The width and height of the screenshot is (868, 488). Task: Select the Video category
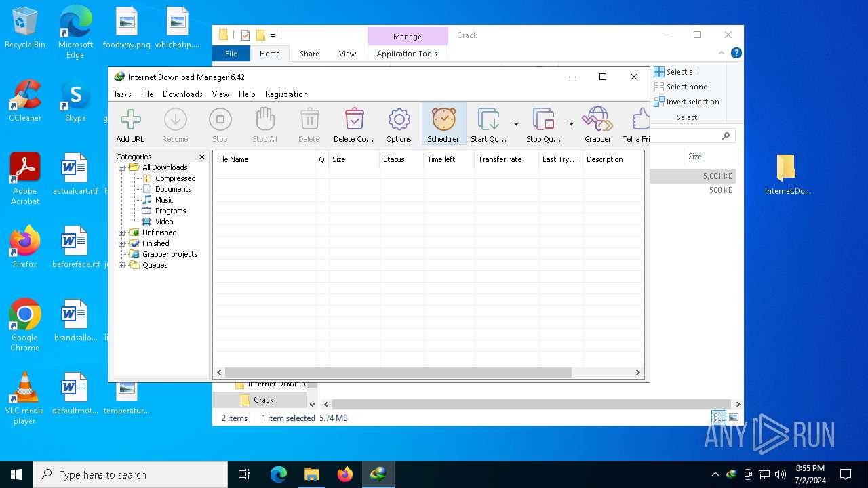coord(164,222)
